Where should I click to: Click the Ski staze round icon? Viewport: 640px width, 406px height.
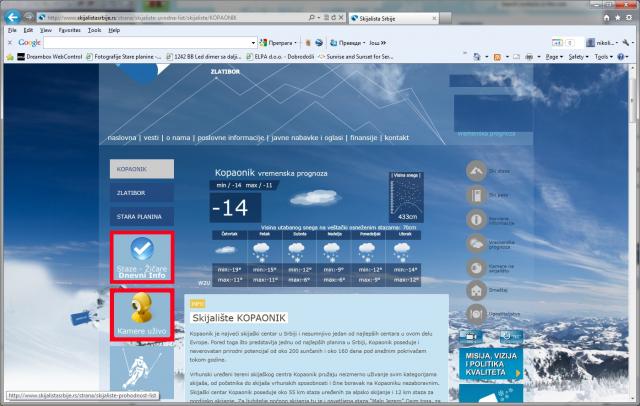point(476,171)
